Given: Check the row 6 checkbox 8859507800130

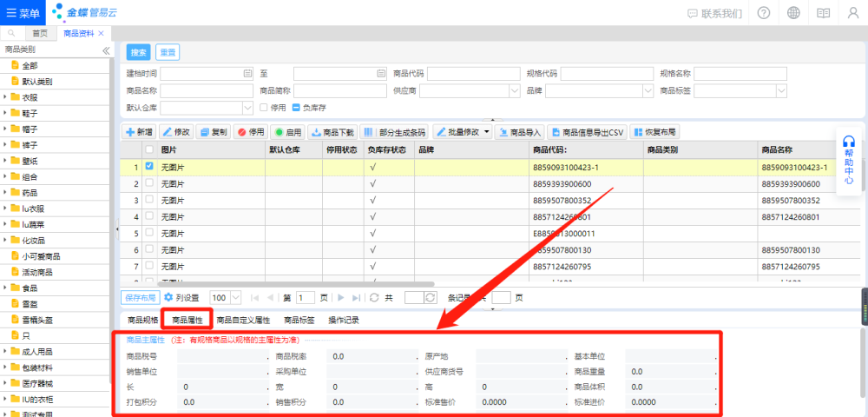Looking at the screenshot, I should click(149, 249).
